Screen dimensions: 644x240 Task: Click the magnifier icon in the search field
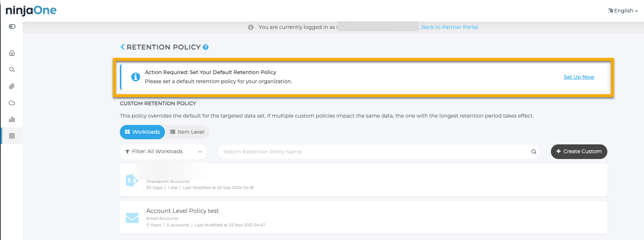(x=534, y=152)
